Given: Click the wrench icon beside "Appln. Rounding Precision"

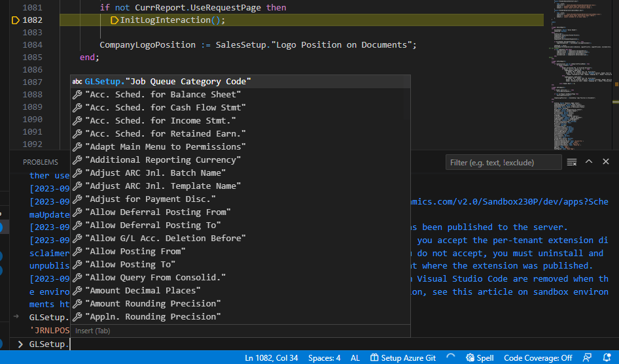Looking at the screenshot, I should pyautogui.click(x=77, y=316).
